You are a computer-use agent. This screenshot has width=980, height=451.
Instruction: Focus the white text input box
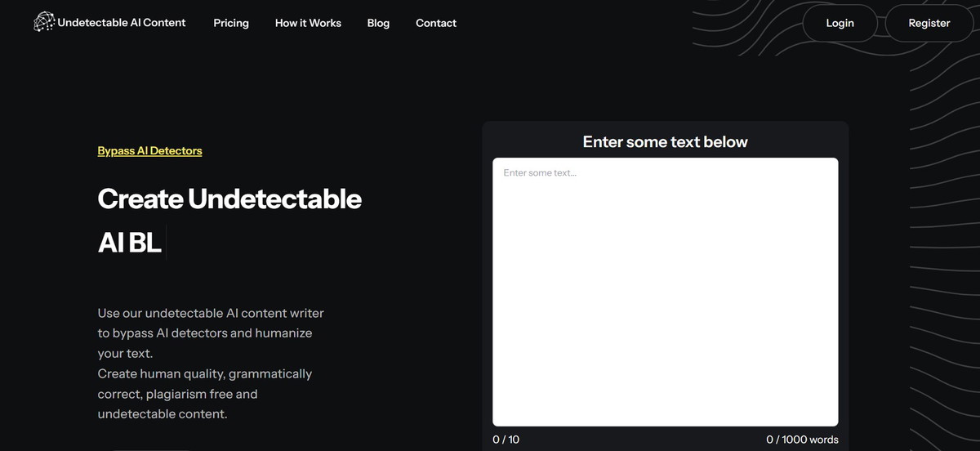coord(665,292)
